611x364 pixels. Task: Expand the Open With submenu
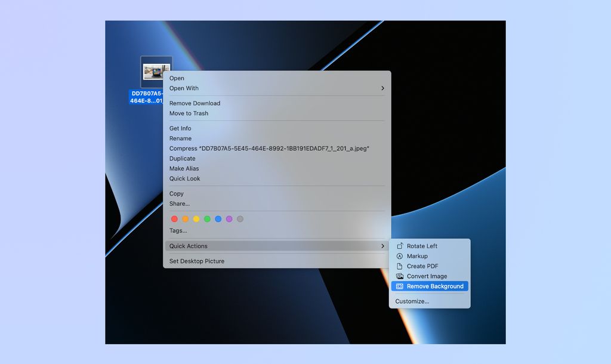pos(183,88)
